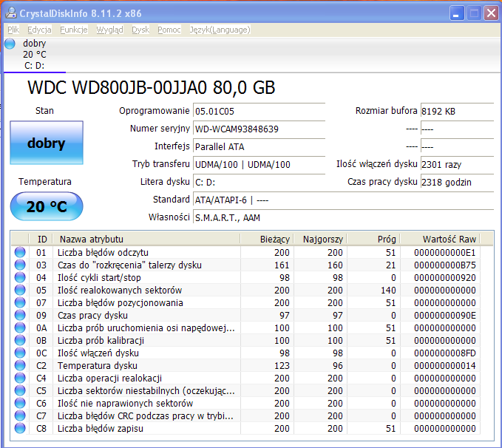Close the CrystalDiskInfo window

tap(491, 13)
